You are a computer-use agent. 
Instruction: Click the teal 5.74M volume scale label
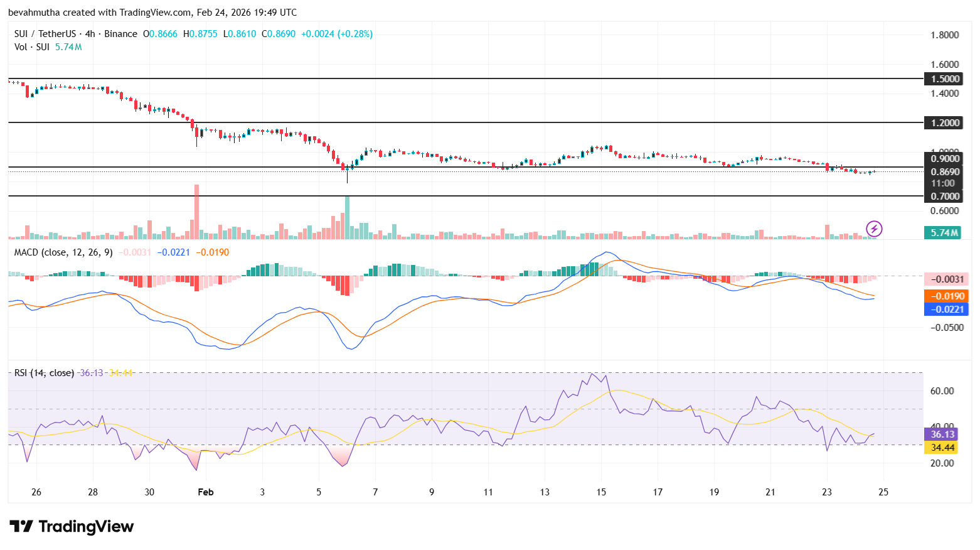(942, 232)
